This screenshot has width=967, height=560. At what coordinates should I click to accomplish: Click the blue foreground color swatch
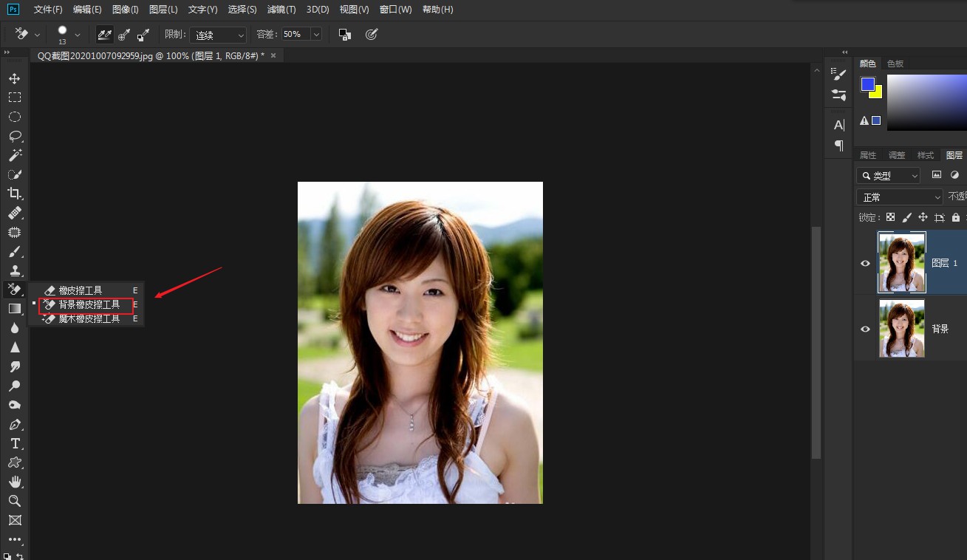[867, 84]
